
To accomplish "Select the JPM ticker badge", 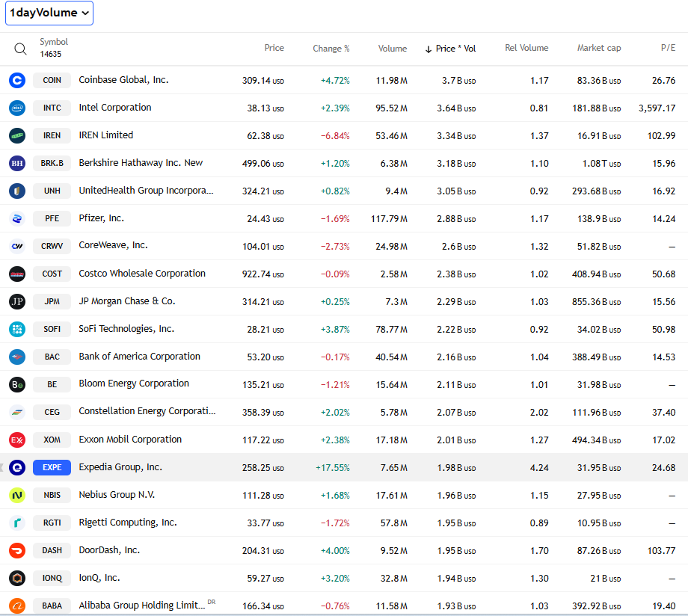I will (x=52, y=301).
